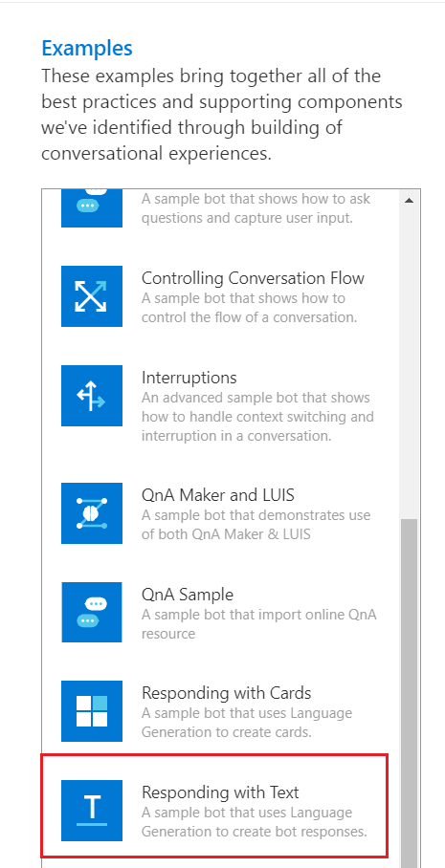Click the Responding with Cards grid icon

coord(92,711)
